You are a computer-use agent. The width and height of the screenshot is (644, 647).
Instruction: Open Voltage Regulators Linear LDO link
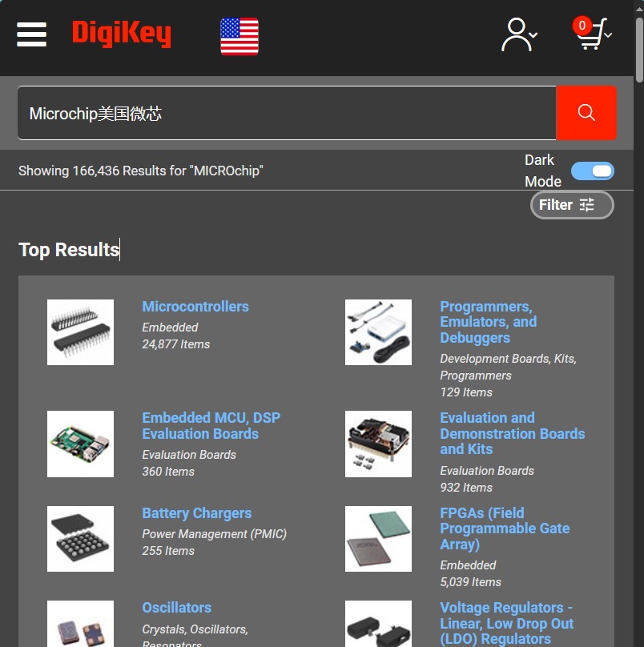506,624
